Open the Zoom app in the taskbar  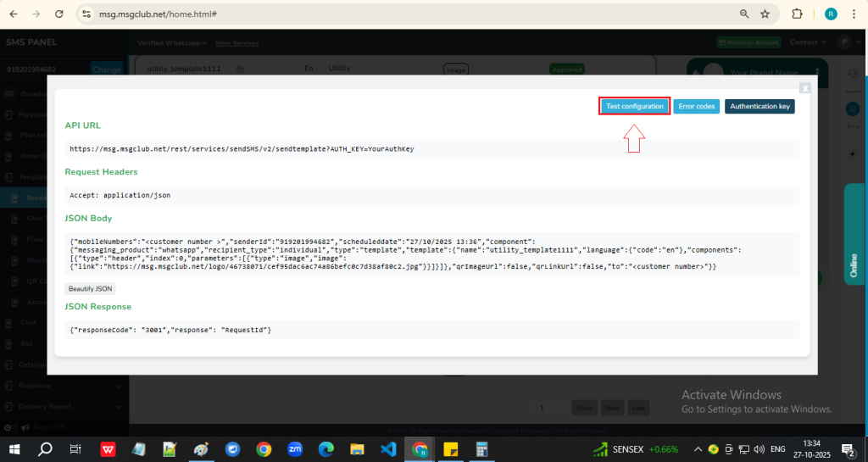[x=295, y=449]
